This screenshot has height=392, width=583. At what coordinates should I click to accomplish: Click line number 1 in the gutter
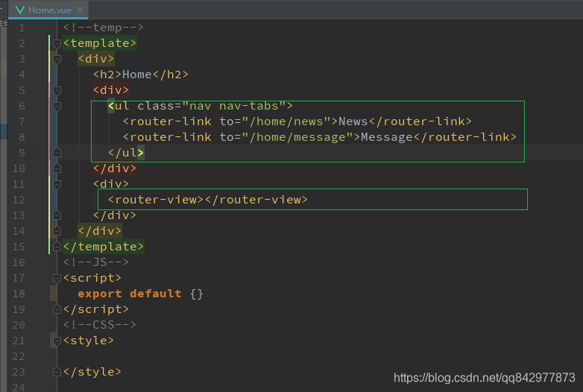(22, 28)
